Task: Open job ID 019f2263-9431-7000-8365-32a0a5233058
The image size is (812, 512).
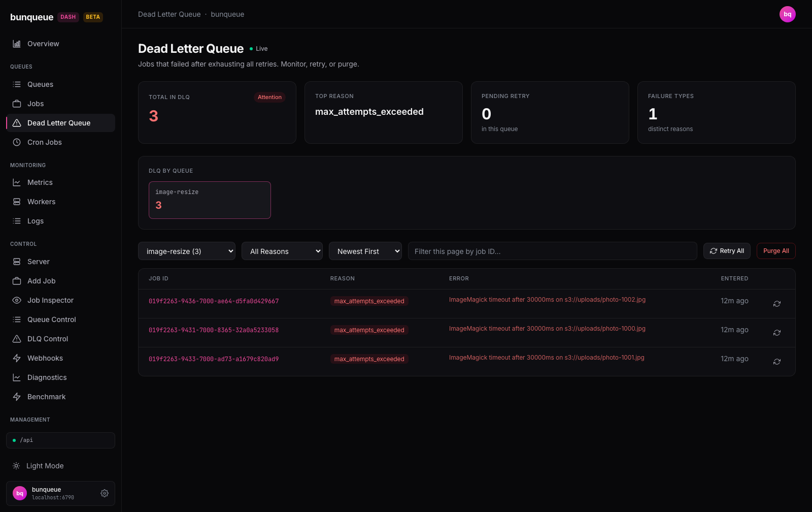Action: 214,330
